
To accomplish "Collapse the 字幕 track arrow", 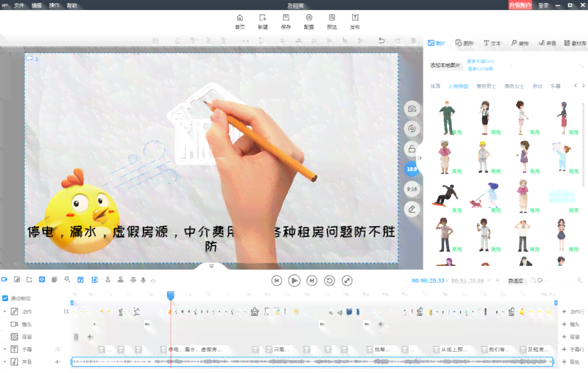I will (5, 349).
